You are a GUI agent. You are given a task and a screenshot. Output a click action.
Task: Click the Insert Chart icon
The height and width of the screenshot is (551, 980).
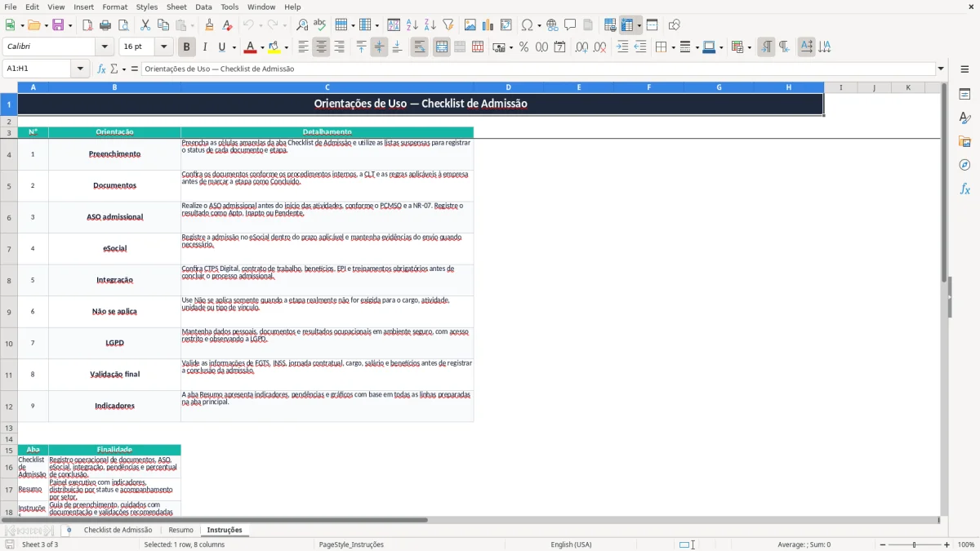488,25
